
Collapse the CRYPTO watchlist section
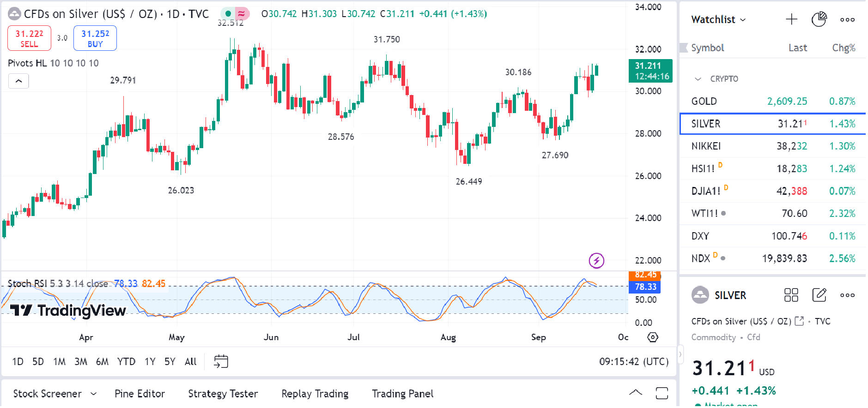tap(698, 79)
